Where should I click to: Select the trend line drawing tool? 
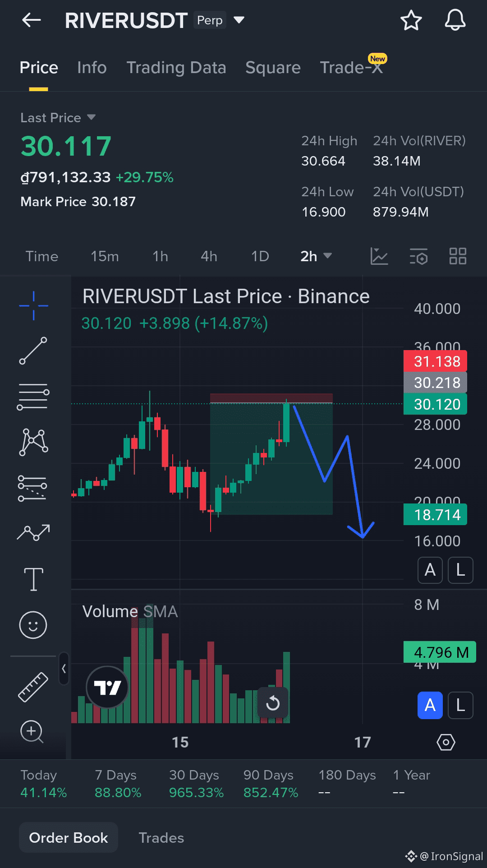pos(33,351)
